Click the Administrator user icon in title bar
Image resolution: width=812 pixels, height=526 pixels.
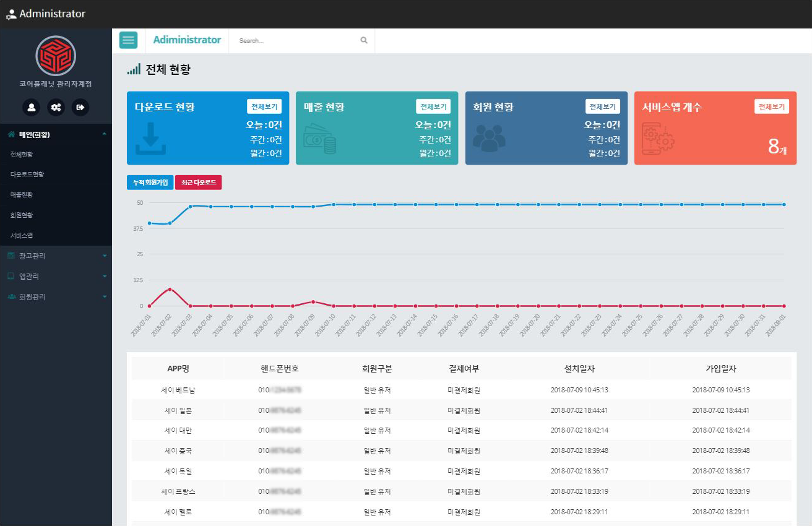coord(11,14)
